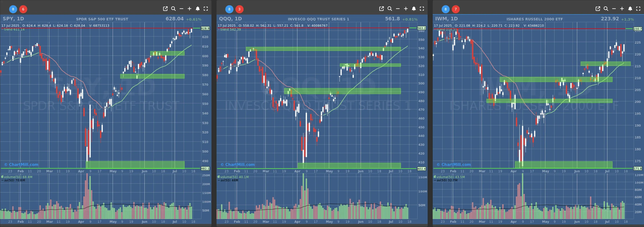Click the trend 542.39 legend on QQQ
This screenshot has width=644, height=227.
[x=229, y=30]
